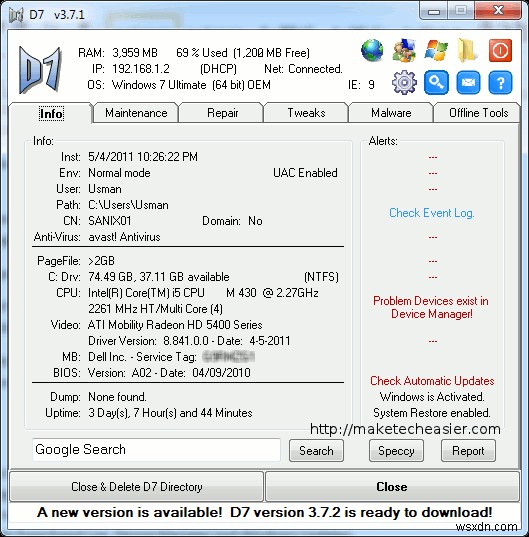Click the large D7 logo
The width and height of the screenshot is (529, 537).
pos(40,70)
